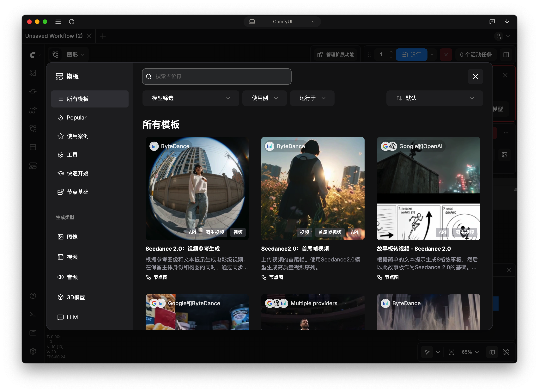Close the templates dialog
The image size is (539, 392).
click(475, 77)
